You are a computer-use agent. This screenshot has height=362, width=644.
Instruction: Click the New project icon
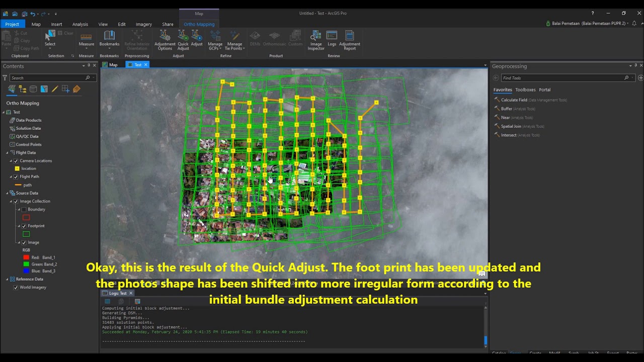tap(6, 14)
